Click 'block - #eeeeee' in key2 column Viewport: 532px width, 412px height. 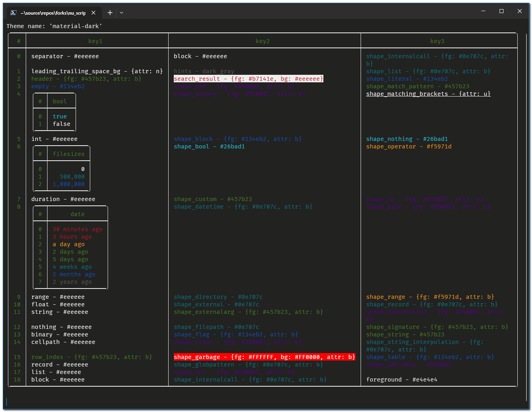[201, 56]
